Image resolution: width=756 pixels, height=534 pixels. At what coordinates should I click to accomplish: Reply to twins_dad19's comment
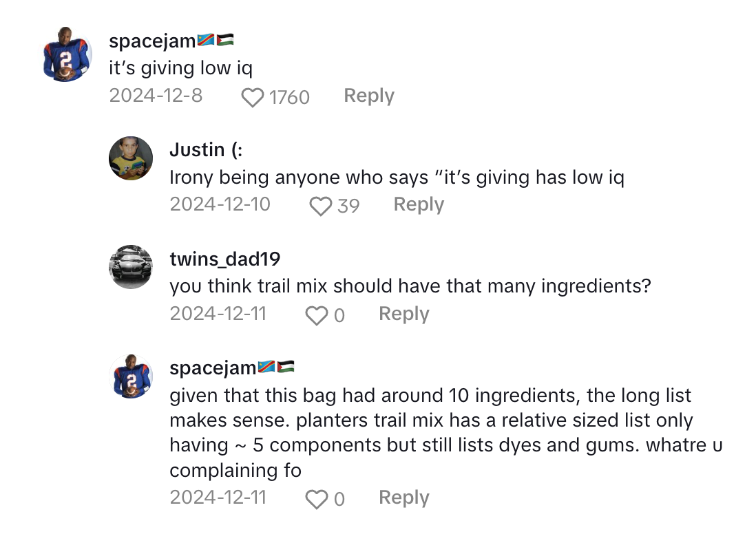404,314
